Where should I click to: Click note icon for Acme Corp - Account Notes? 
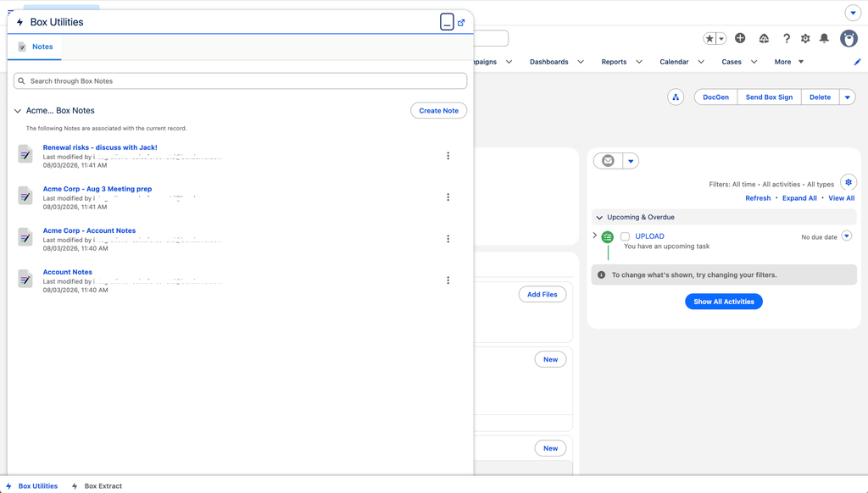coord(25,238)
